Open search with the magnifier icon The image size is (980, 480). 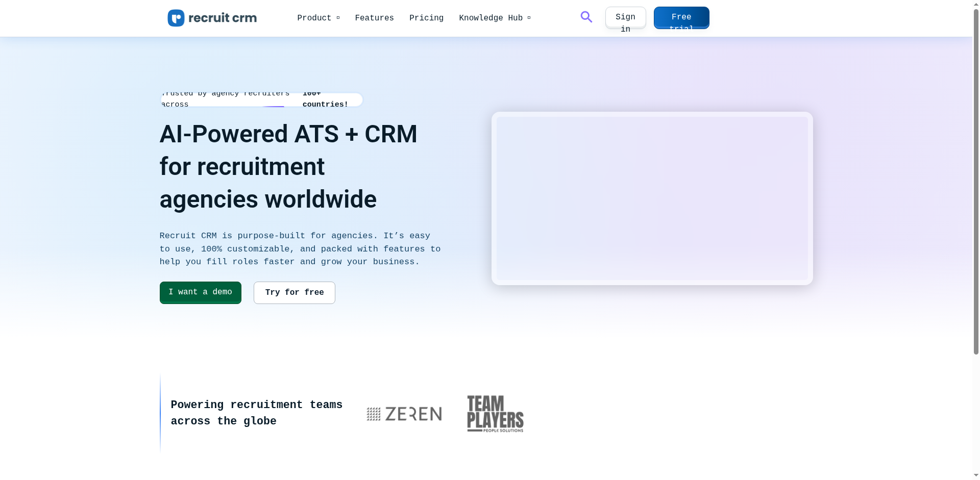pyautogui.click(x=586, y=17)
